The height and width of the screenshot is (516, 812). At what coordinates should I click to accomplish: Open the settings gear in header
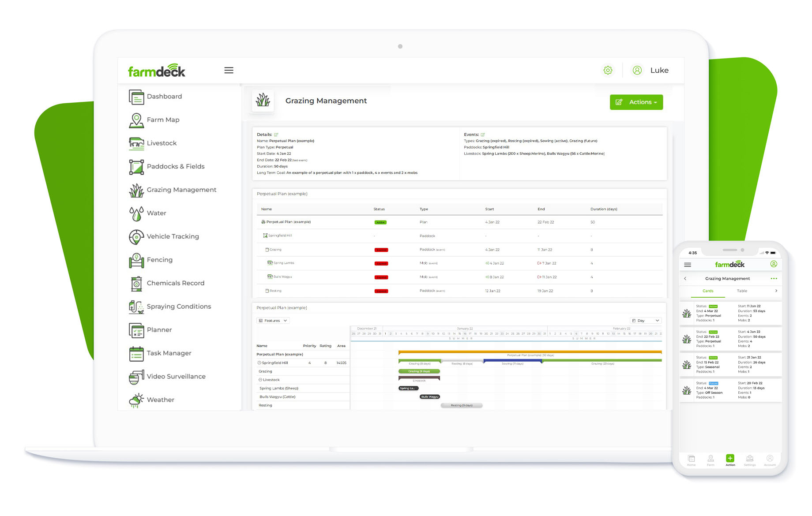tap(608, 71)
